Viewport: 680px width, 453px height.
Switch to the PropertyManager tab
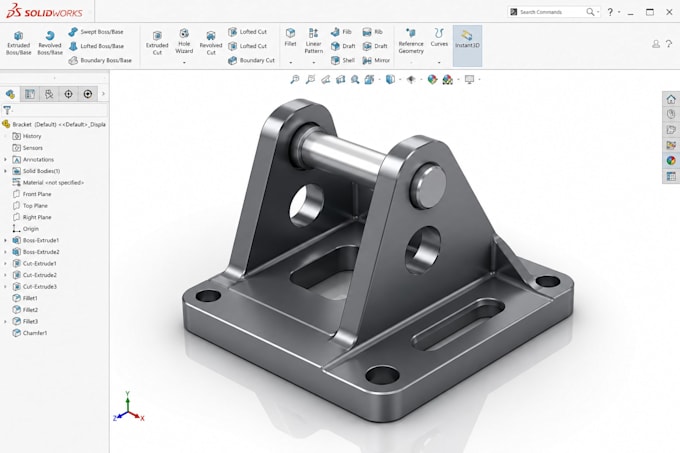pyautogui.click(x=29, y=94)
